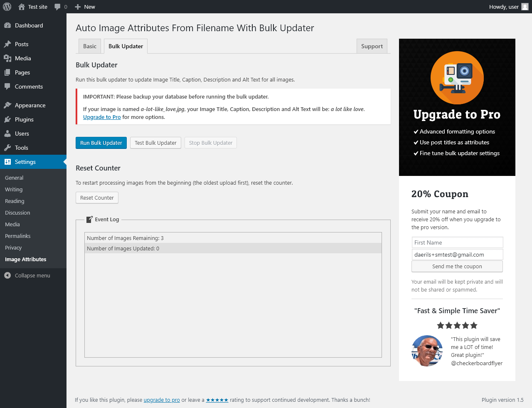Follow the footer upgrade to pro link
The width and height of the screenshot is (532, 408).
coord(162,400)
